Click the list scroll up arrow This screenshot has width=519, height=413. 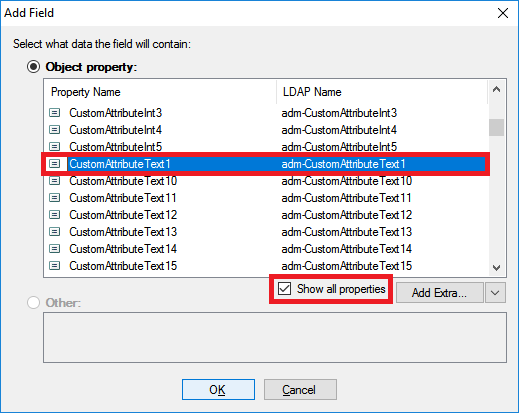click(496, 89)
